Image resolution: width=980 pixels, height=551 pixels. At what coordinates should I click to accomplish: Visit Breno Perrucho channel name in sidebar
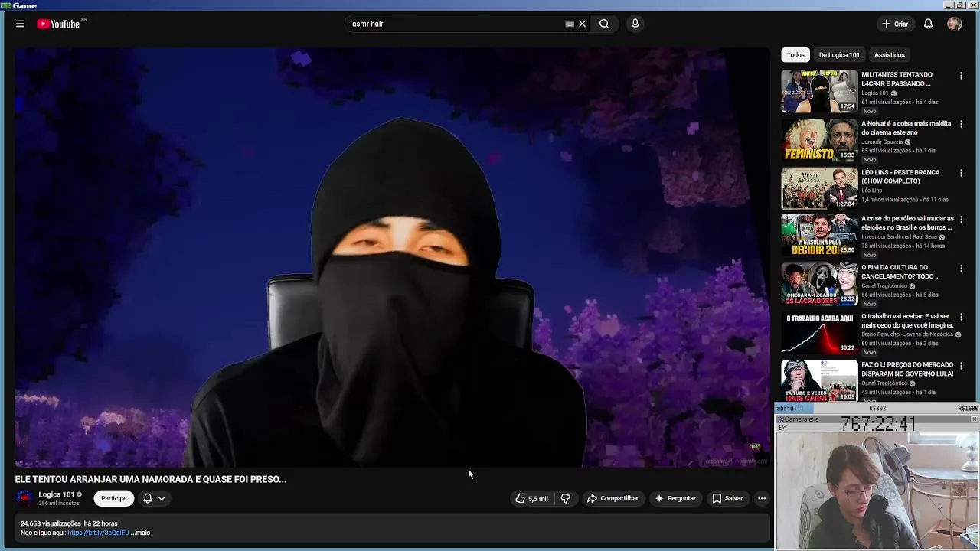(906, 334)
